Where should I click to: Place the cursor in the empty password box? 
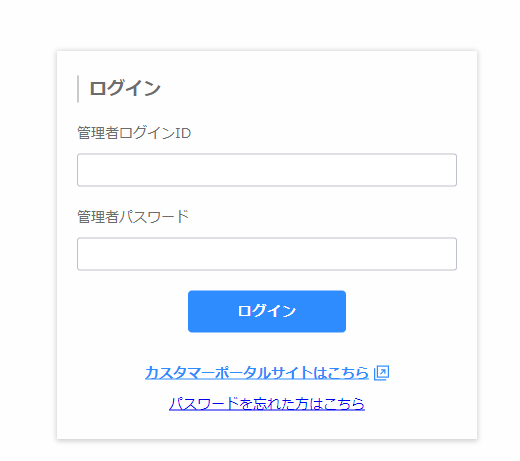coord(267,254)
